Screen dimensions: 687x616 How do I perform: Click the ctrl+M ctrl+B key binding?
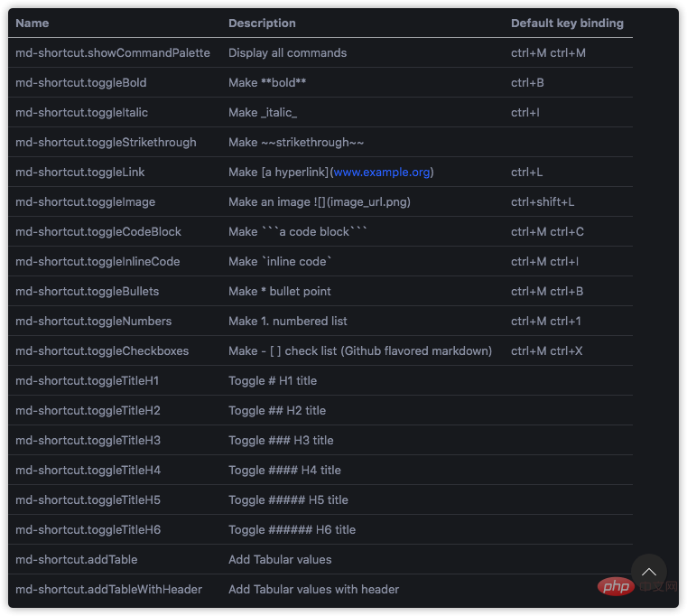tap(547, 292)
